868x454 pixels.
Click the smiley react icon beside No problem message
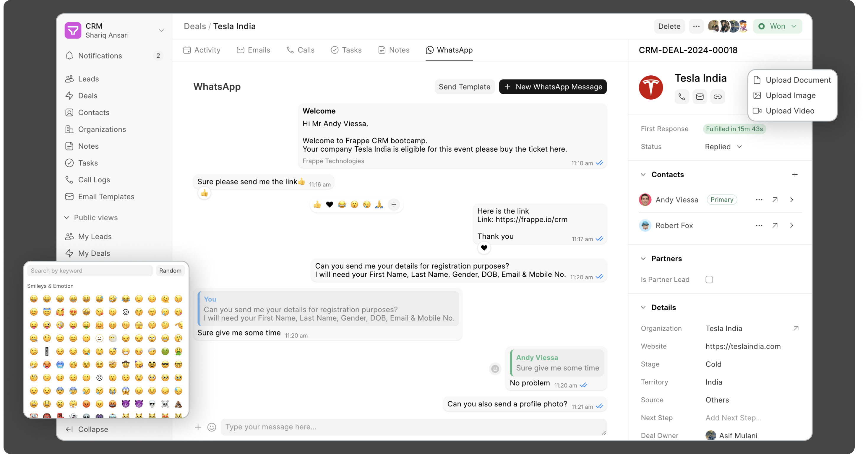[495, 369]
